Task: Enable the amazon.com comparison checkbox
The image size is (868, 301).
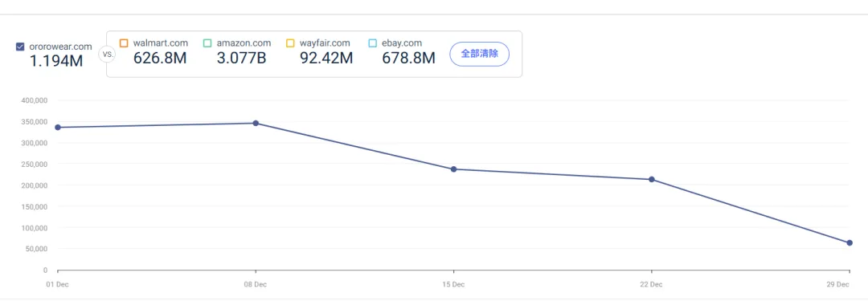Action: 207,43
